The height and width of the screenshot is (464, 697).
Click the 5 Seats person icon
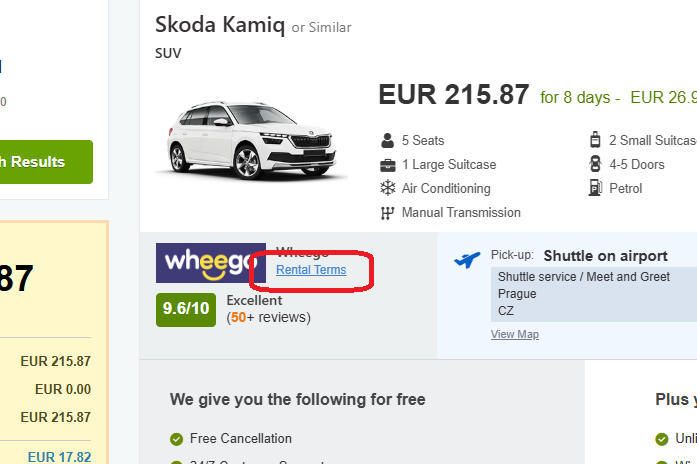click(x=388, y=141)
